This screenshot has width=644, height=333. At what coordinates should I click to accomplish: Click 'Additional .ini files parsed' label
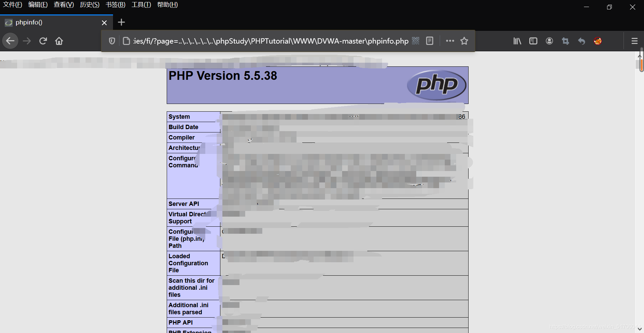(189, 309)
